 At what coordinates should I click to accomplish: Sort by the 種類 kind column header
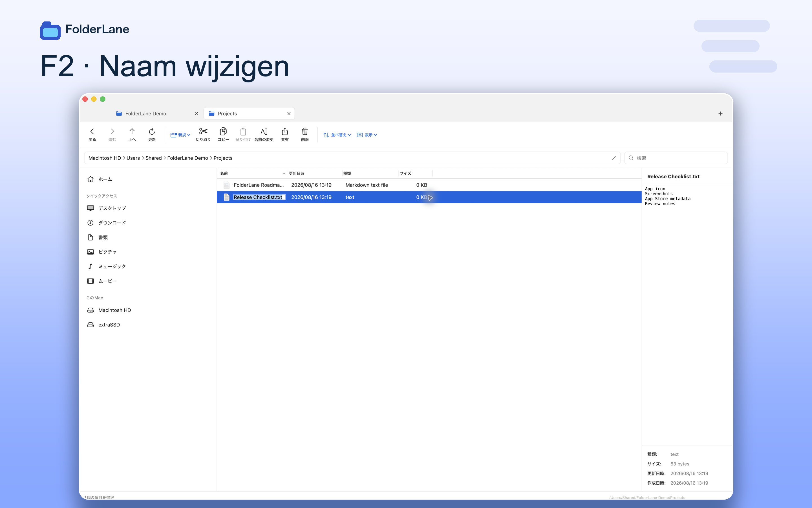[x=370, y=173]
